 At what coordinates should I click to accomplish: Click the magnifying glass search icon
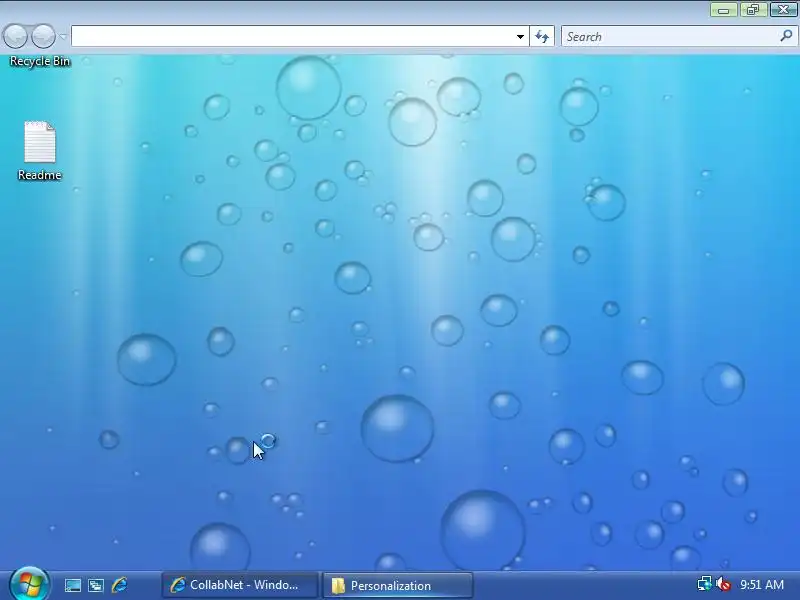tap(786, 36)
